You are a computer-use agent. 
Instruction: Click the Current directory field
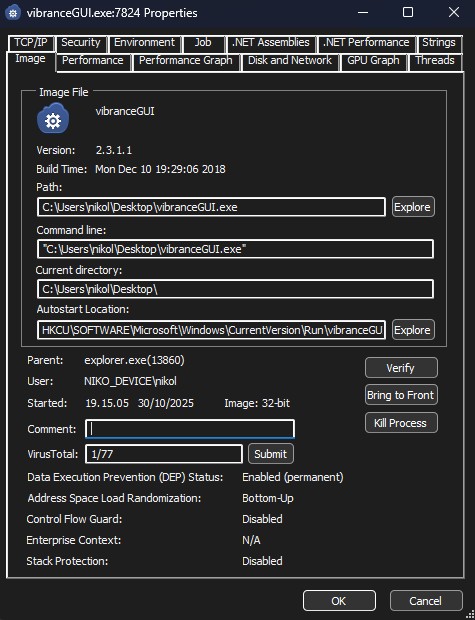(235, 289)
